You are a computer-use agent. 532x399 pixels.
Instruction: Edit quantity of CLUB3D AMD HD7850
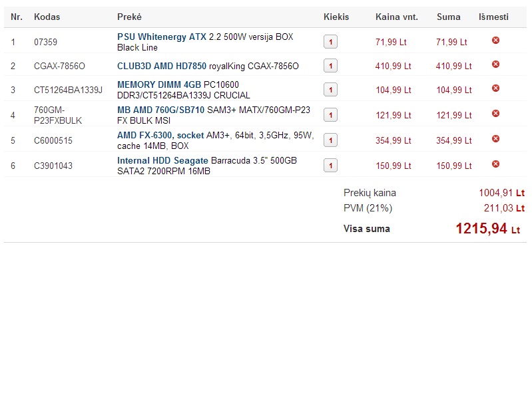coord(330,66)
